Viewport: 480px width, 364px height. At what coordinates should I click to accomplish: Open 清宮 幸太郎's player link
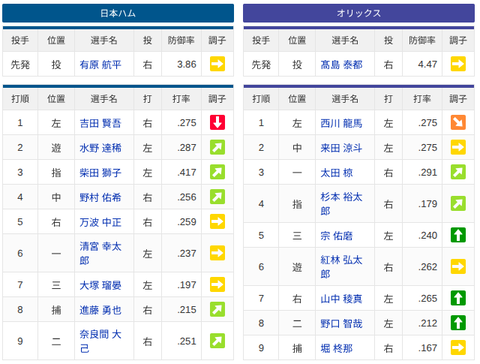click(100, 253)
